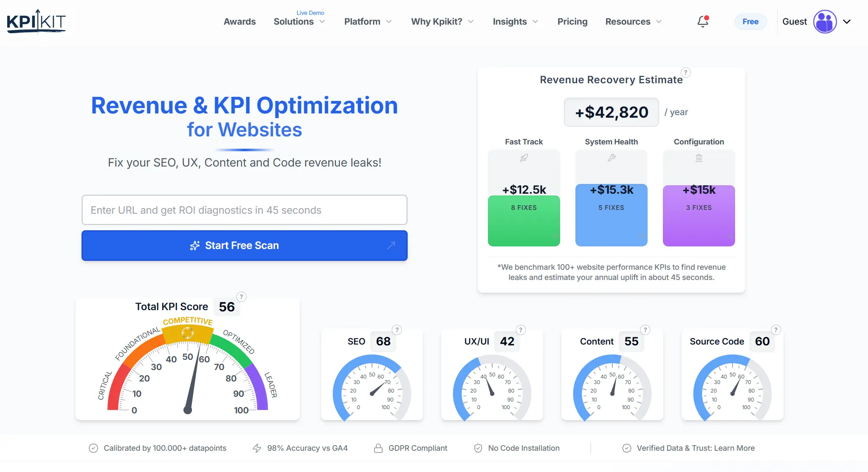Image resolution: width=868 pixels, height=472 pixels.
Task: Click the rocket icon under Fast Track
Action: (x=524, y=158)
